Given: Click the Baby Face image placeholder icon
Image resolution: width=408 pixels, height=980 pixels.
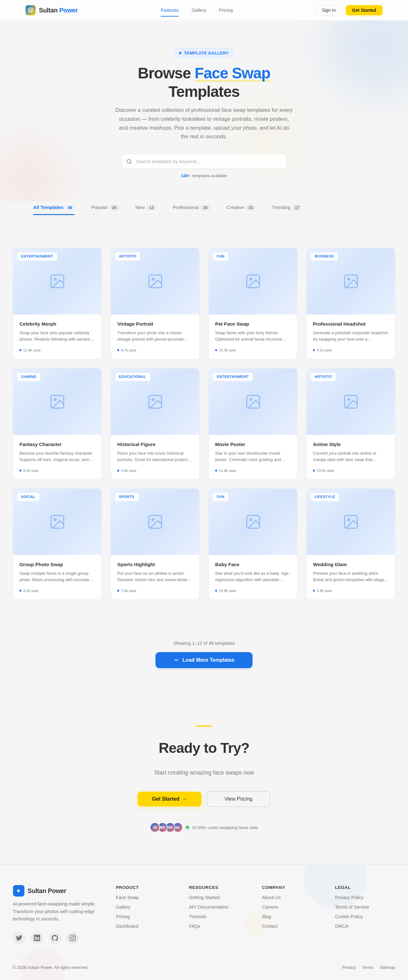Looking at the screenshot, I should click(253, 522).
